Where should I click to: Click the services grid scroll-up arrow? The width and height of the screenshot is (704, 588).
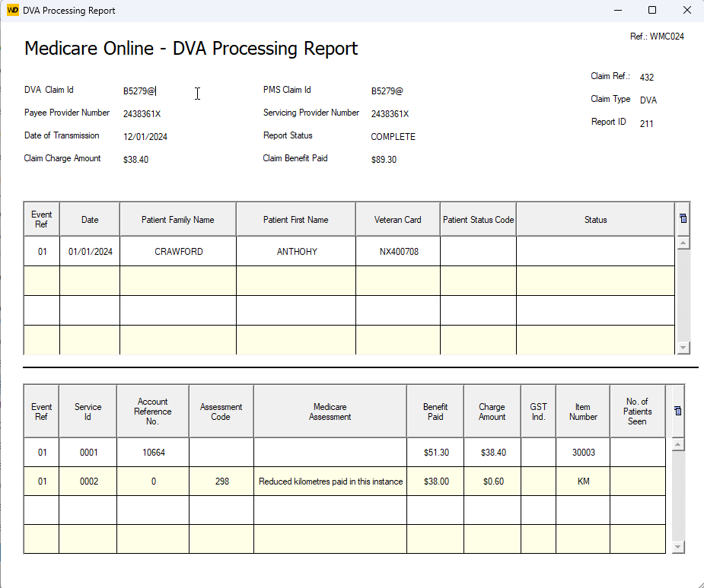(x=677, y=444)
